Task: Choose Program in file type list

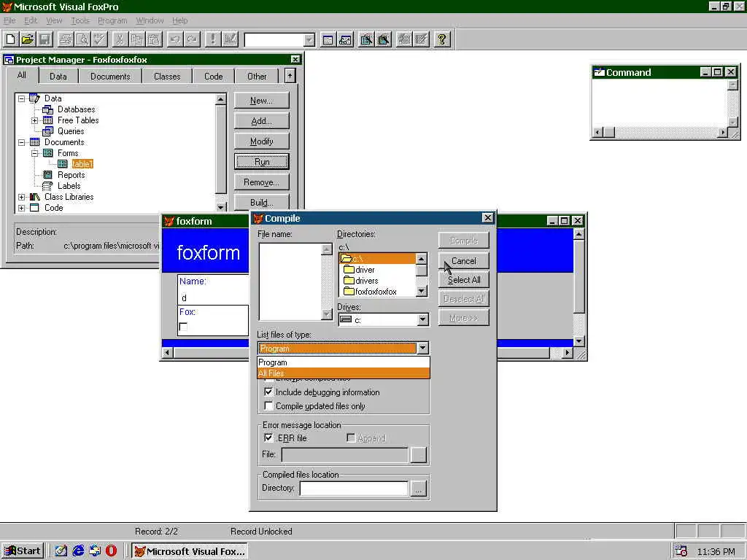Action: pyautogui.click(x=344, y=362)
